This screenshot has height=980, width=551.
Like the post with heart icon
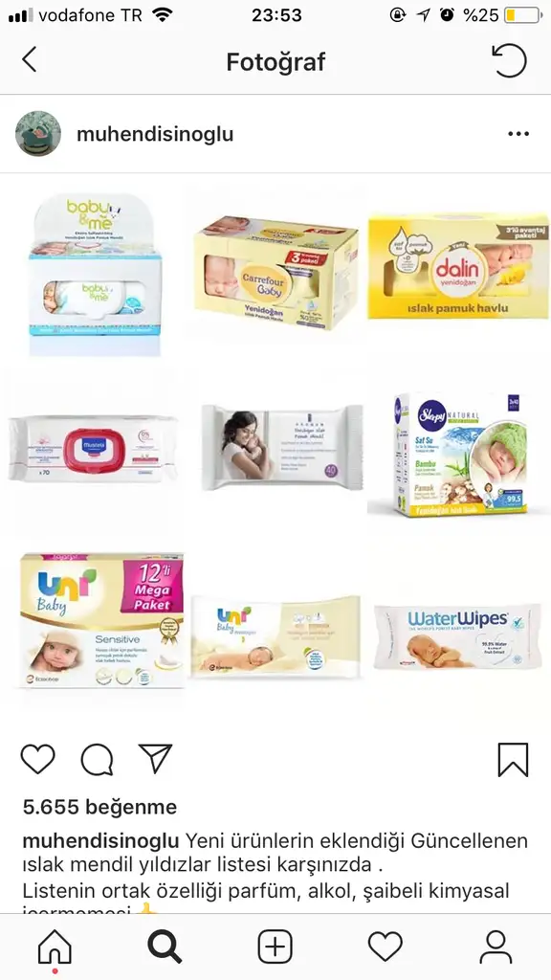pyautogui.click(x=38, y=759)
